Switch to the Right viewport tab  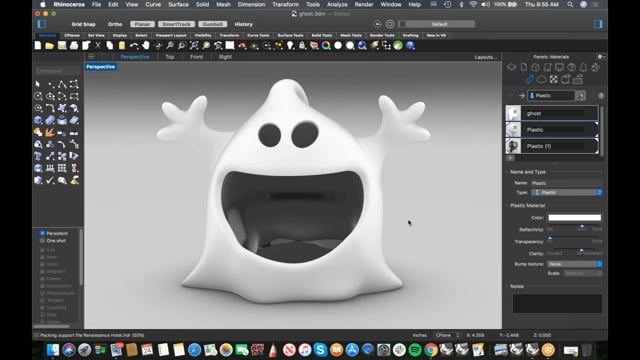[x=225, y=57]
